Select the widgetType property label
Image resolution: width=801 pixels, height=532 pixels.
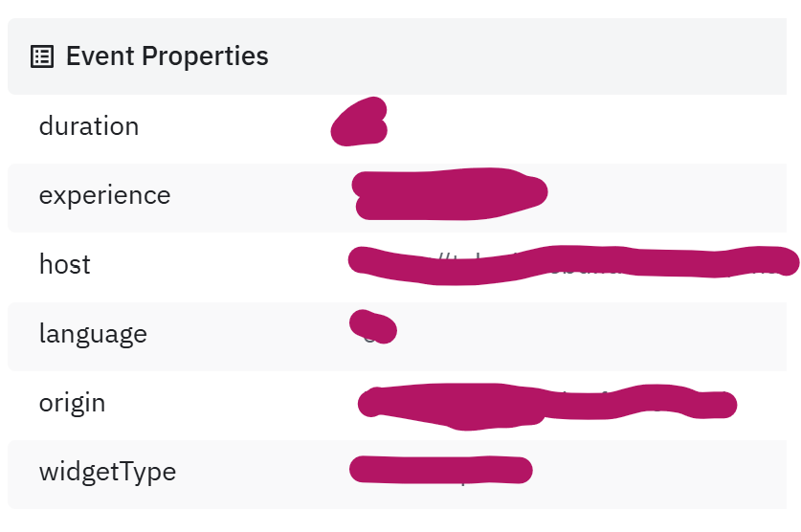(x=107, y=473)
